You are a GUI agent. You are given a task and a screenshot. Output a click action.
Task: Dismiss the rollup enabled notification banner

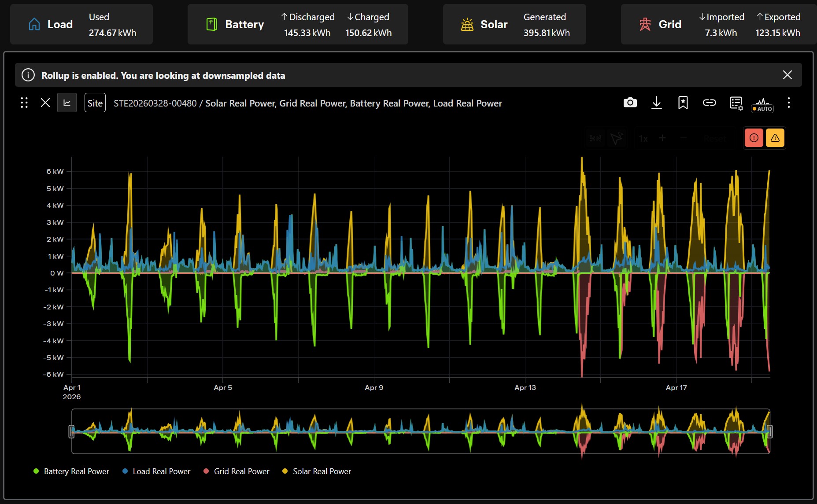click(x=787, y=75)
